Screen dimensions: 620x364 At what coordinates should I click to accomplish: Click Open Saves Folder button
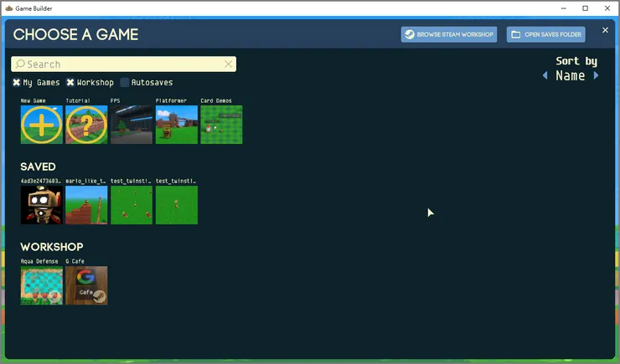[546, 34]
